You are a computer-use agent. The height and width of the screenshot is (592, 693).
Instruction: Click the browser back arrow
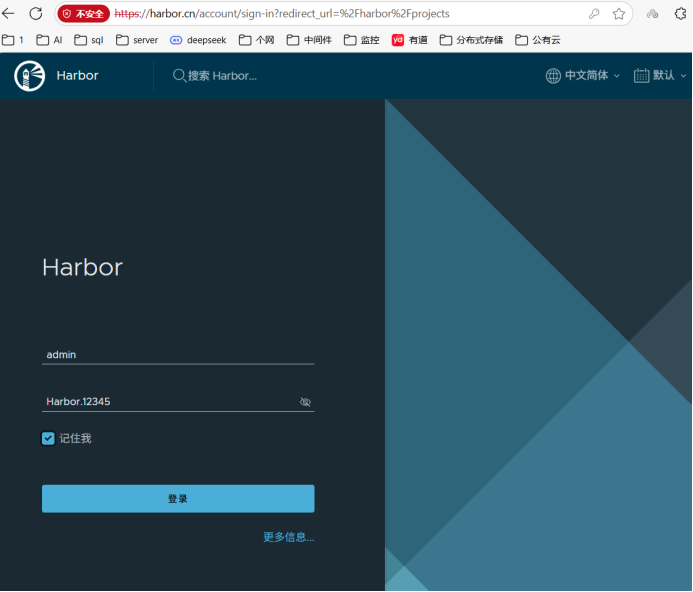[9, 14]
